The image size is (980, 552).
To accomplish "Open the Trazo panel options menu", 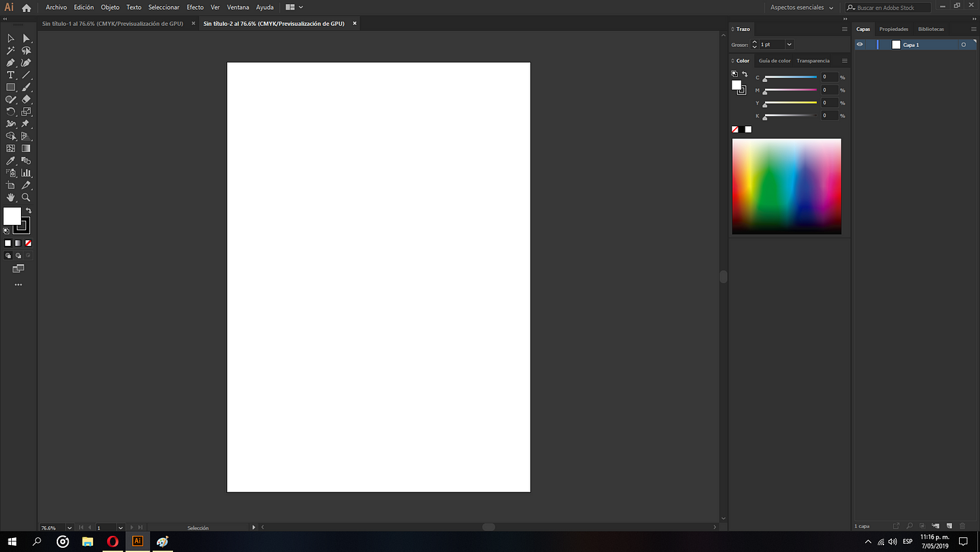I will 844,29.
